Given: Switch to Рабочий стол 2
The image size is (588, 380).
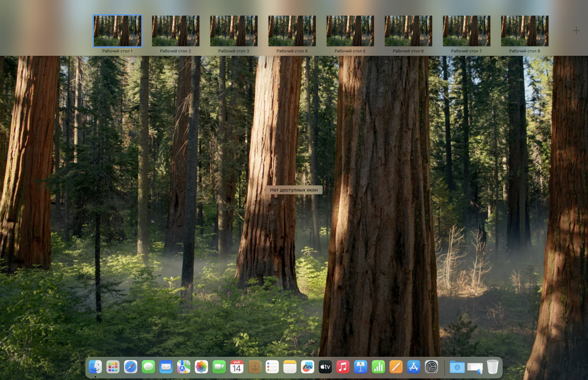Looking at the screenshot, I should (x=176, y=31).
